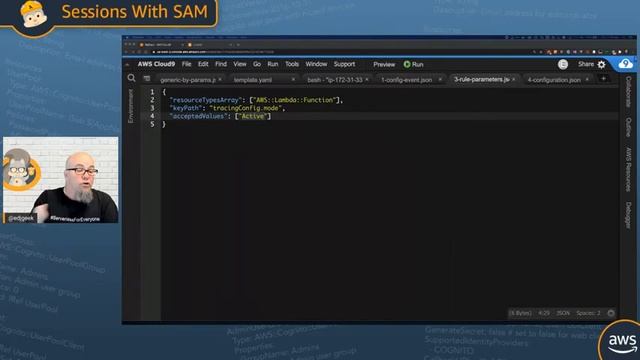Image resolution: width=640 pixels, height=360 pixels.
Task: Click the user avatar circle near Share
Action: (x=563, y=64)
